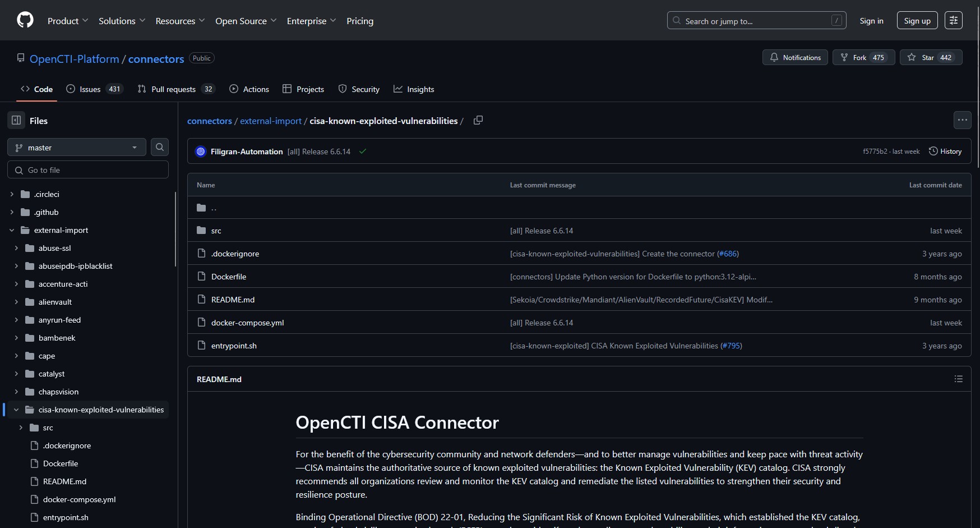Open docker-compose.yml in the file table

coord(247,323)
